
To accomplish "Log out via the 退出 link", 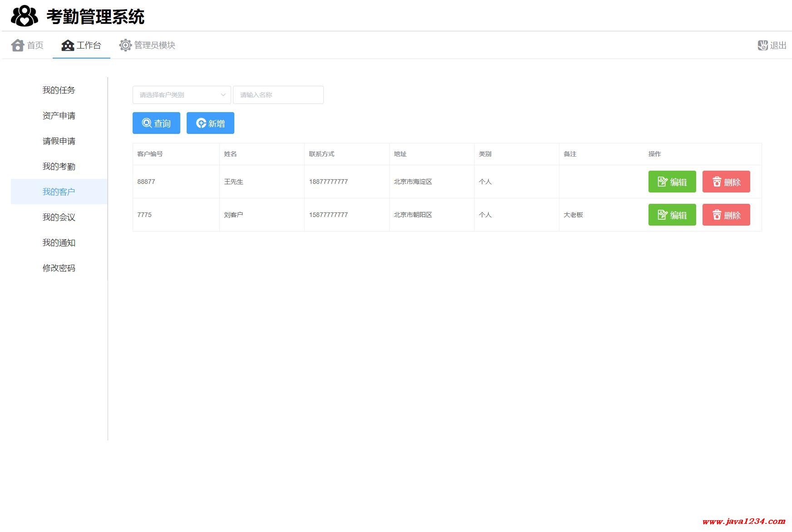I will (772, 45).
